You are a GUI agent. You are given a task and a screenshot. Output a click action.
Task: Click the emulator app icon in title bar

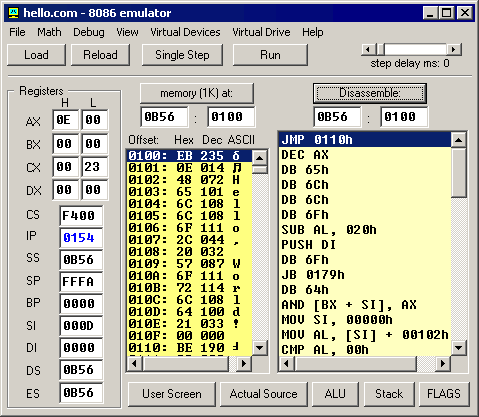13,13
